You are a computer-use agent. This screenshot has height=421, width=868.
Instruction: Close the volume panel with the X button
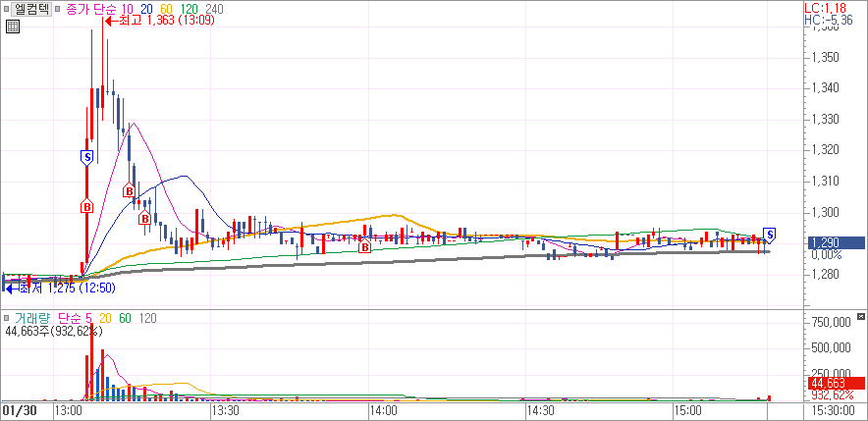861,316
